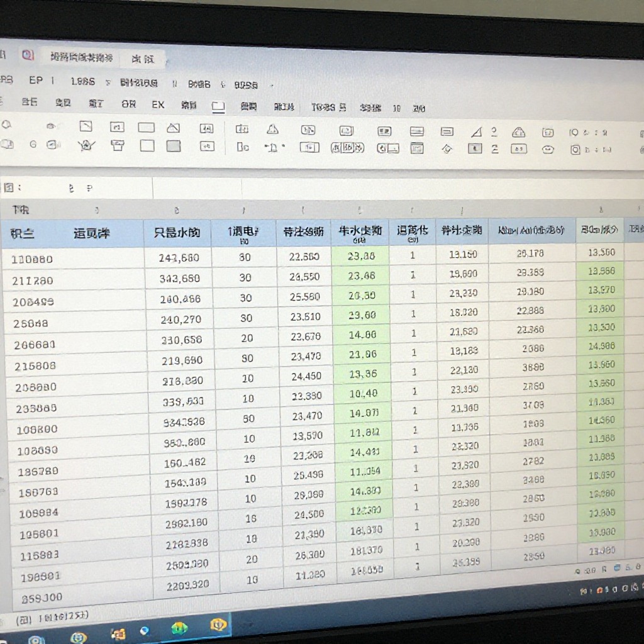Screen dimensions: 644x644
Task: Open the small blue circle taskbar icon
Action: click(x=145, y=630)
